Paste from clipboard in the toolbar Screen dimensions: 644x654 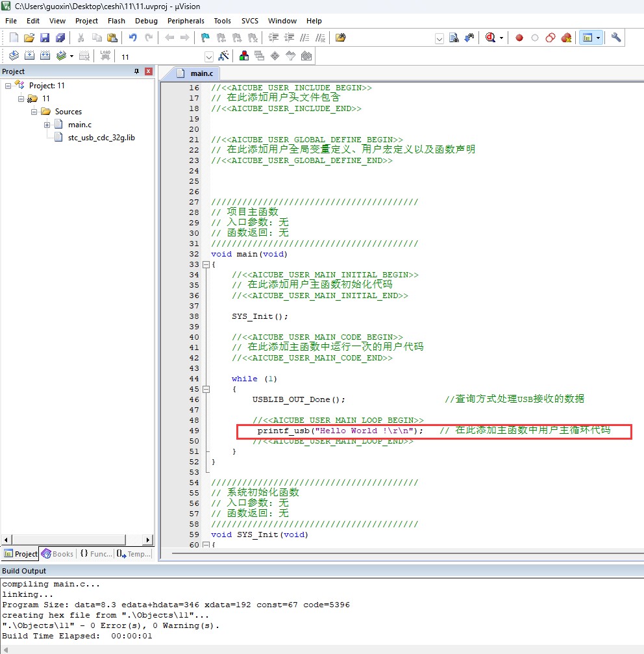[112, 38]
